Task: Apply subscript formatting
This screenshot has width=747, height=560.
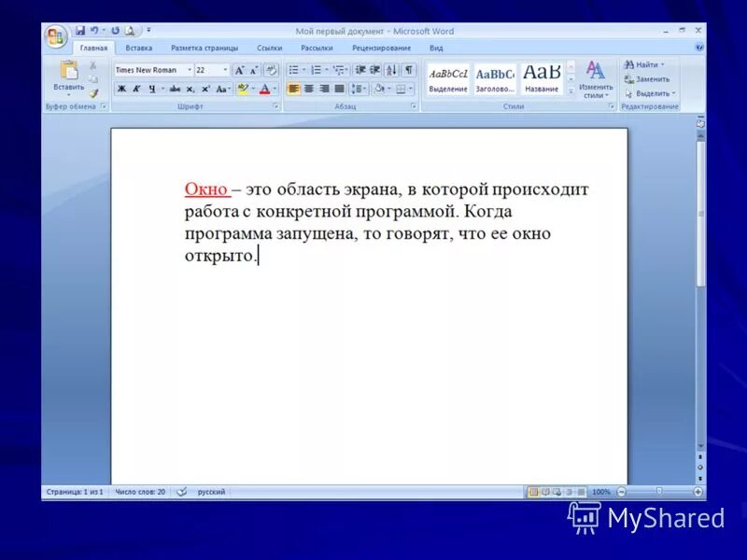Action: click(x=190, y=89)
